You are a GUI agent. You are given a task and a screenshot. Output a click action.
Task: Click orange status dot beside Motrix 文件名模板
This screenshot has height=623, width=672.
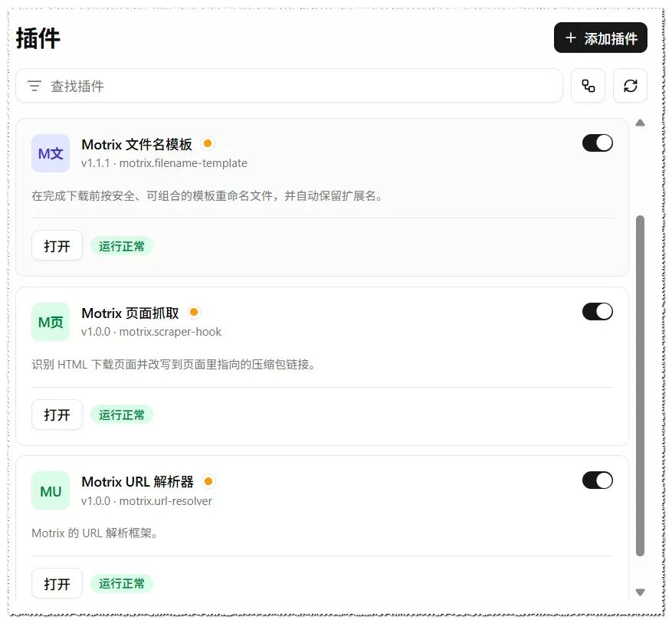tap(208, 143)
